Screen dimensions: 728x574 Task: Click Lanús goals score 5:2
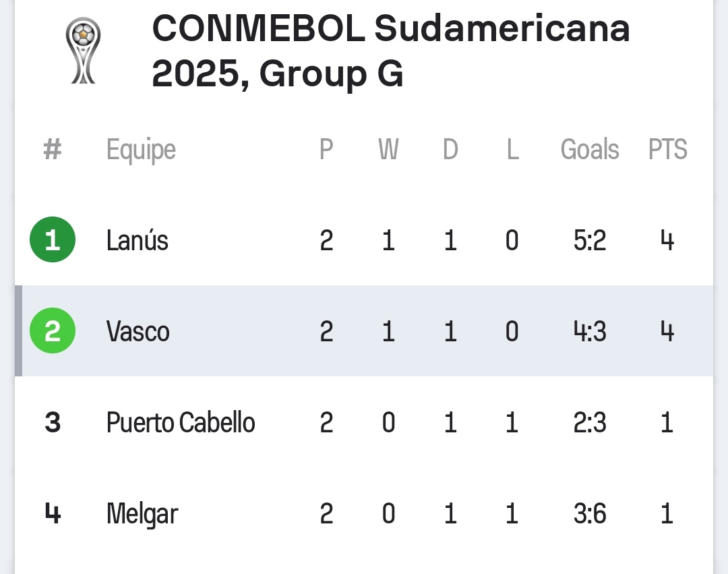(x=590, y=240)
